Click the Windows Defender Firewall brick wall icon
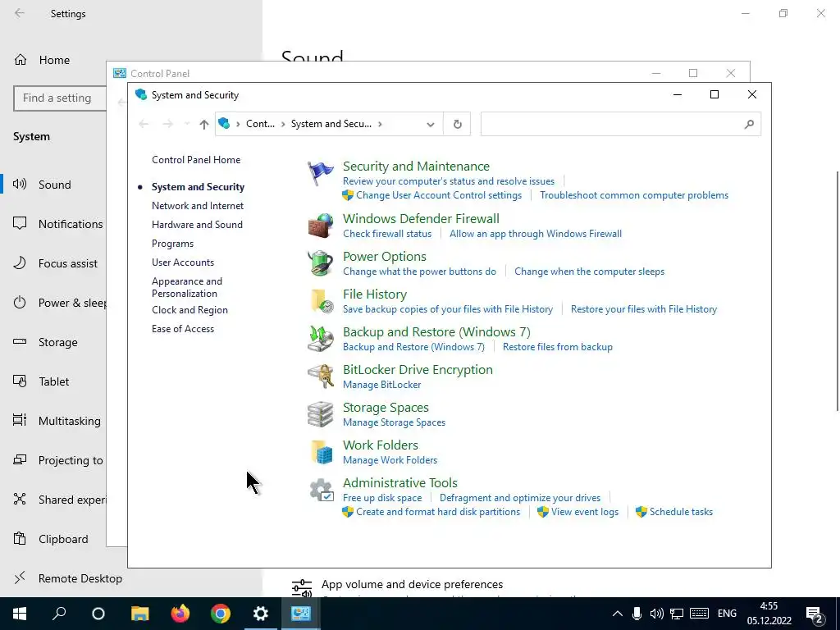Viewport: 840px width, 630px height. point(321,226)
